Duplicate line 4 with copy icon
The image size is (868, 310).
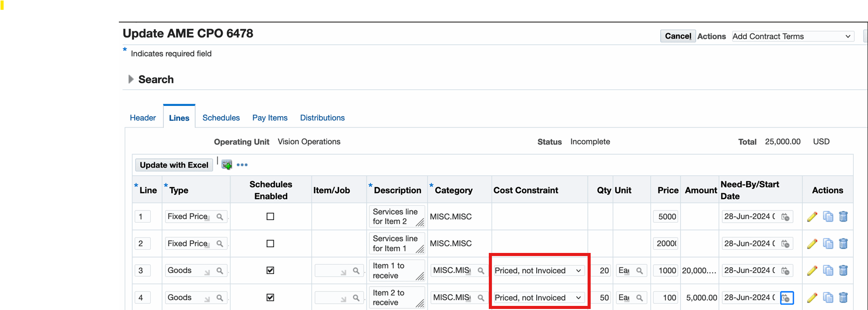[828, 298]
